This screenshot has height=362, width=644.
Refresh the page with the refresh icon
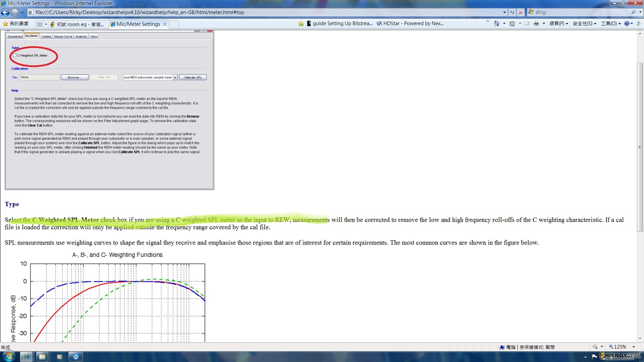pos(512,12)
